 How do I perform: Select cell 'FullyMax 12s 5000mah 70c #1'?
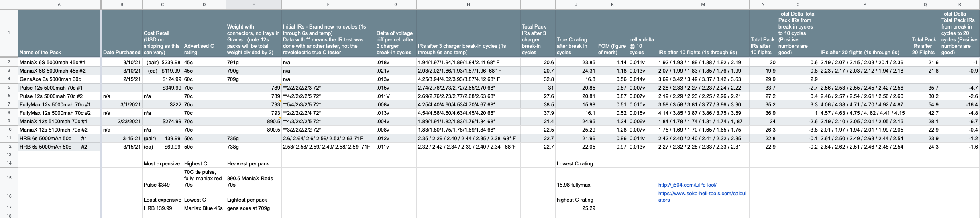(x=59, y=104)
